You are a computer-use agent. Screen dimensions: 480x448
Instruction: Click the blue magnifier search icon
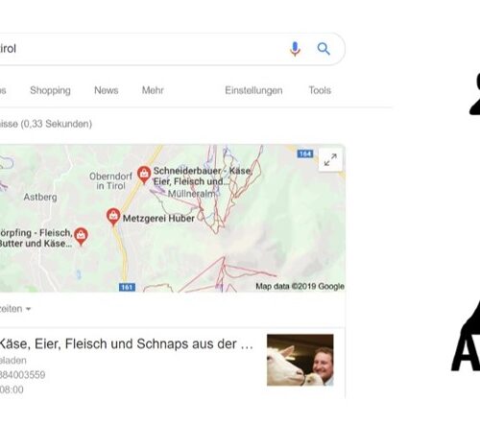324,49
